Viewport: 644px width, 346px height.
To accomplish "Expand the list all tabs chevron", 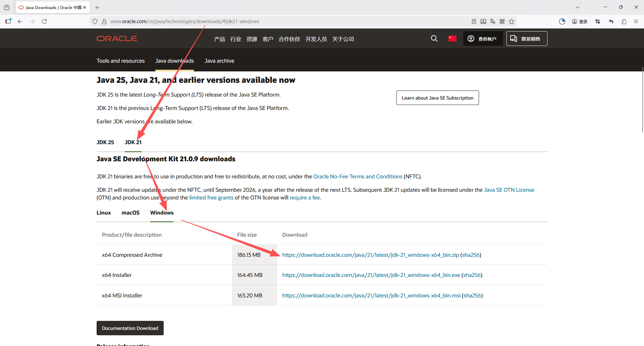I will point(577,7).
